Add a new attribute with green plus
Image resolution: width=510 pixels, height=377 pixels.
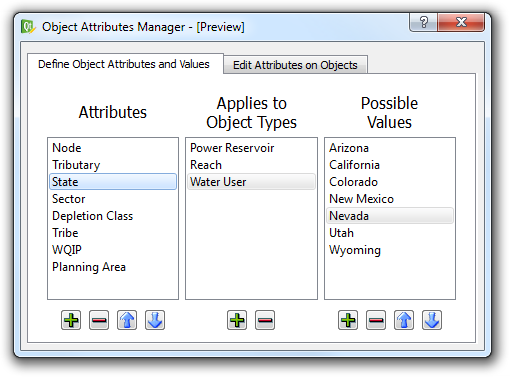coord(71,320)
